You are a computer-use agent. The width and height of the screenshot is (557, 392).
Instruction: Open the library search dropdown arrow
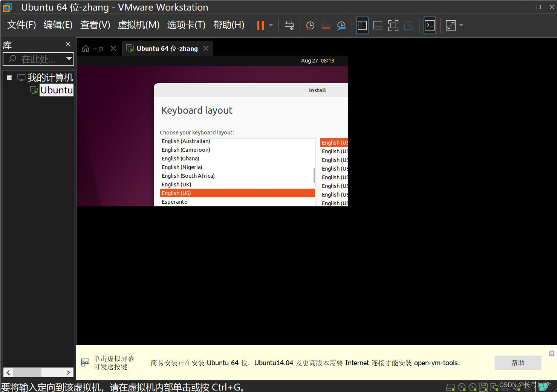(69, 59)
